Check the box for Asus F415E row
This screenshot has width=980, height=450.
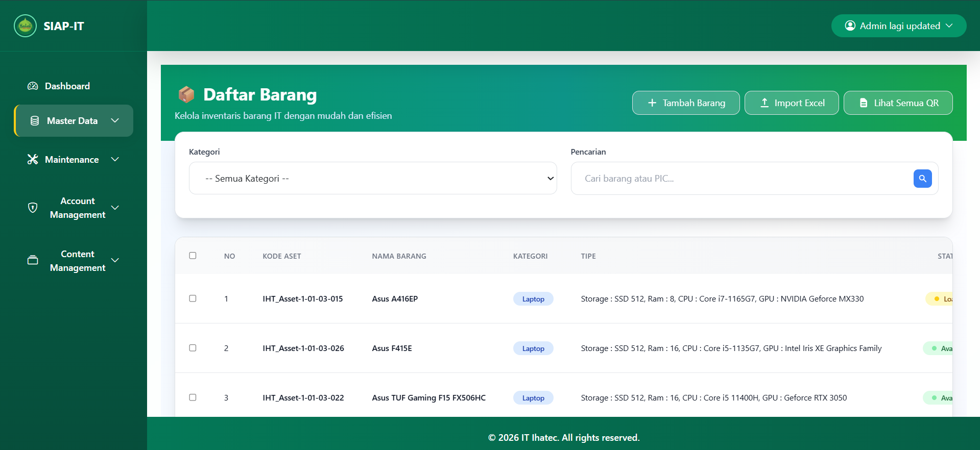pyautogui.click(x=193, y=348)
